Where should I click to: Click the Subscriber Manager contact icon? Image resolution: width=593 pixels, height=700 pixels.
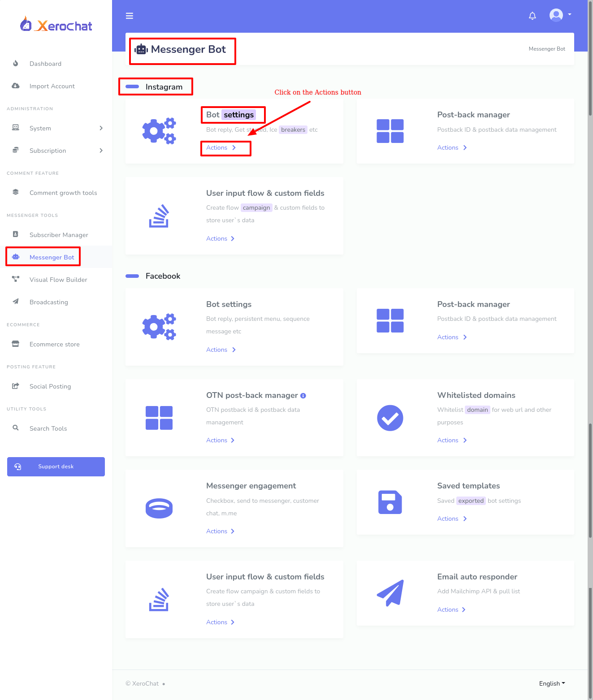point(16,234)
